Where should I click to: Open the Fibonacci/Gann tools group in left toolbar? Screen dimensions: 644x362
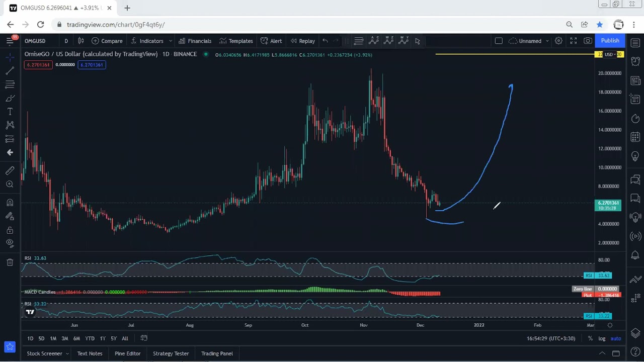10,84
